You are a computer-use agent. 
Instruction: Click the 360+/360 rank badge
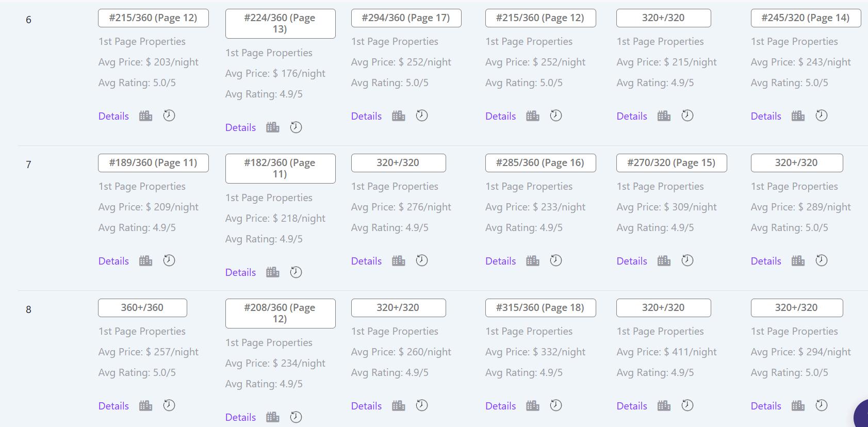[142, 307]
